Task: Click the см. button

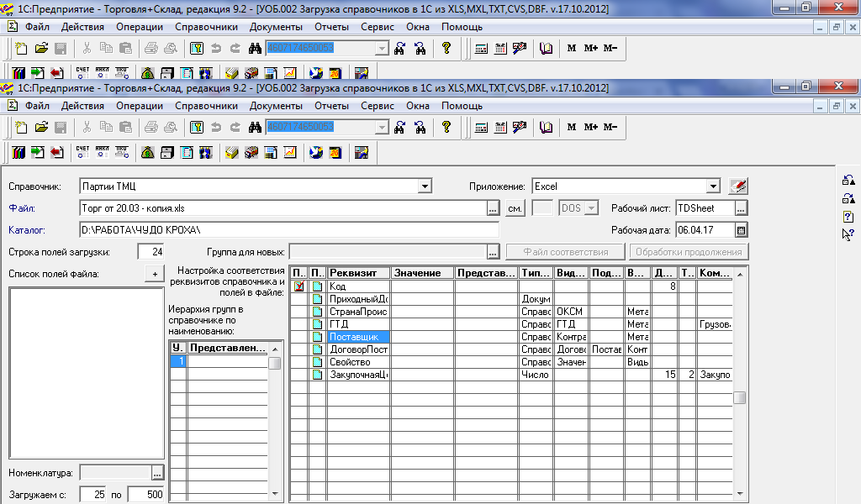Action: click(515, 208)
